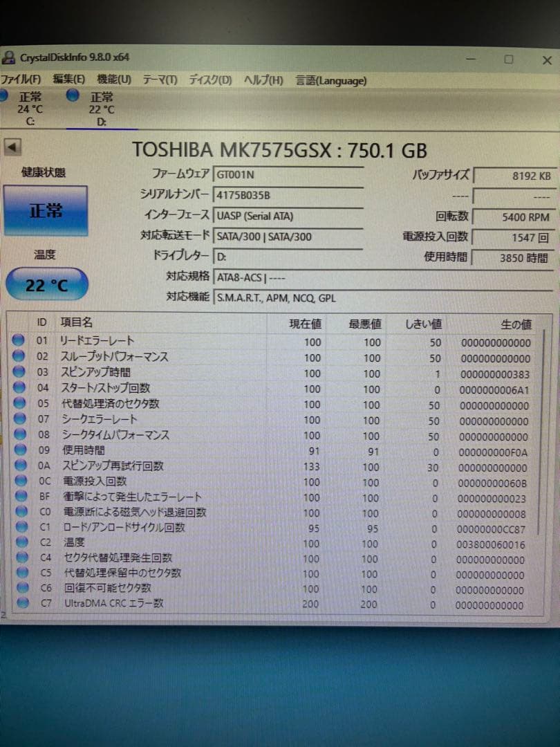Screen dimensions: 560x747
Task: Select the ロード/アンロードサイクル回数 row name
Action: tap(124, 527)
